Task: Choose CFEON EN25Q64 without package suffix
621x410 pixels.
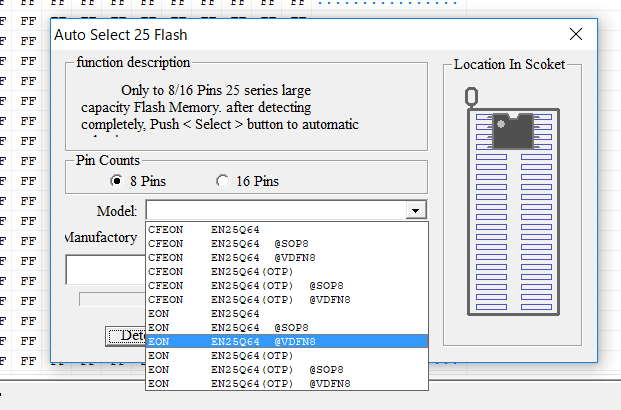Action: coord(287,230)
